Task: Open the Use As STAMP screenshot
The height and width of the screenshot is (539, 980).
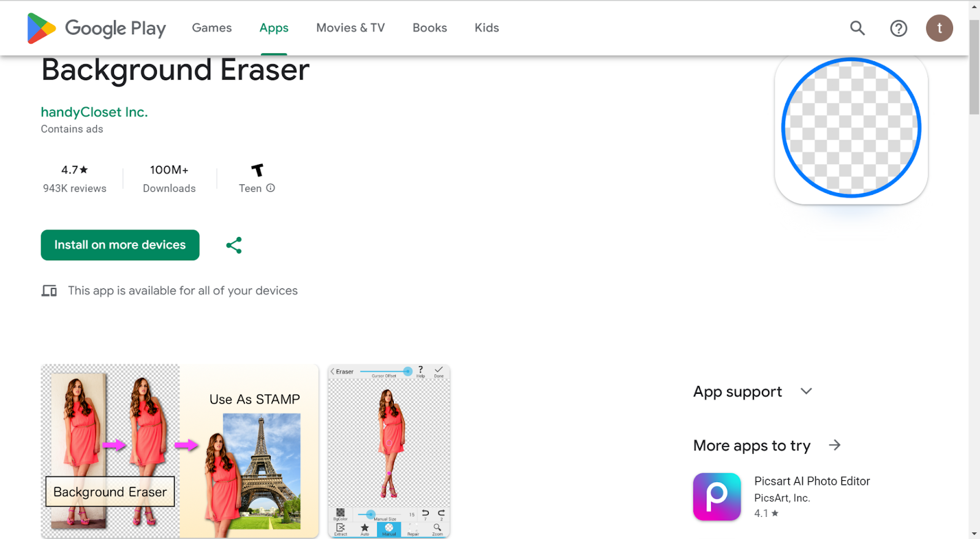Action: [180, 451]
